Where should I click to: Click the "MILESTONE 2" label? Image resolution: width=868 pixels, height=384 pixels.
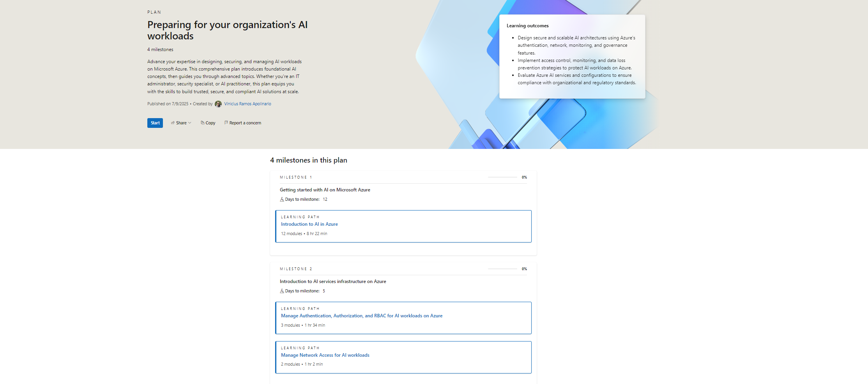pyautogui.click(x=296, y=269)
